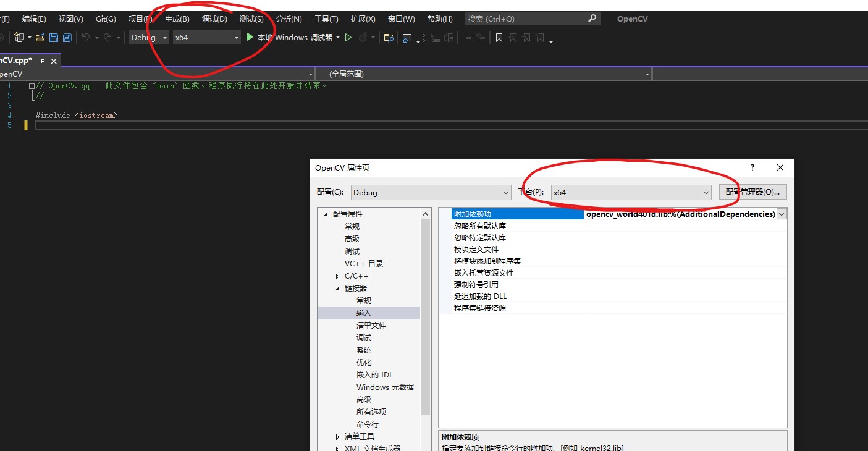This screenshot has width=868, height=451.
Task: Select 调试 under 配置属性
Action: 352,251
